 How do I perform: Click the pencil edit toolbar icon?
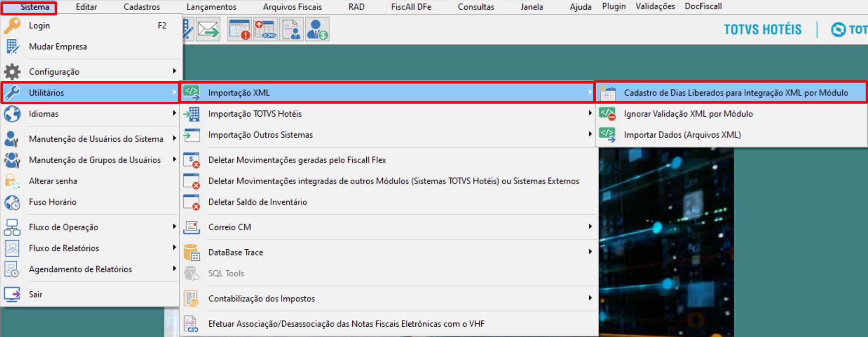coord(188,29)
